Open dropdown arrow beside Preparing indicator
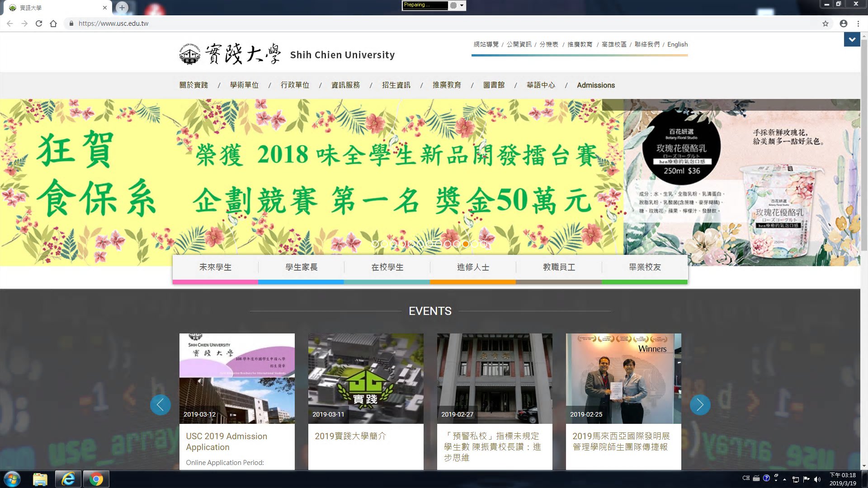Image resolution: width=868 pixels, height=488 pixels. click(x=462, y=5)
